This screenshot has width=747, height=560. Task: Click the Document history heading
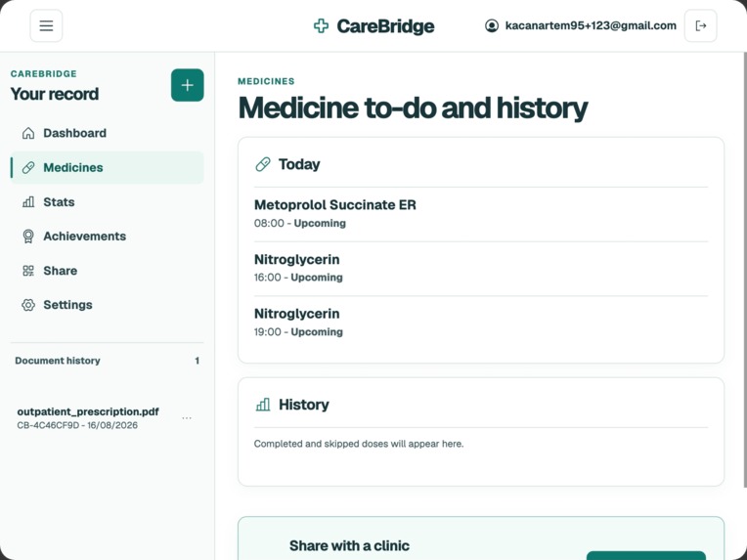58,361
